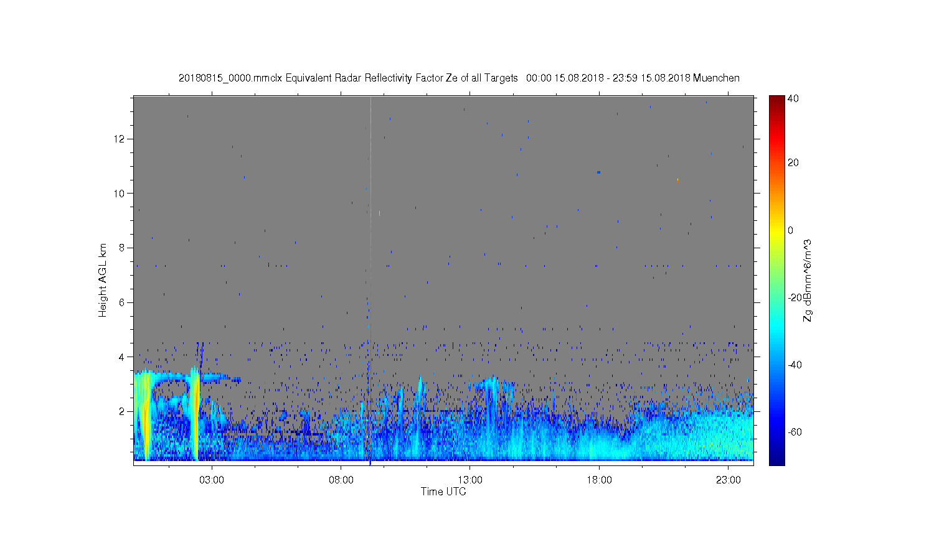Viewport: 934px width, 560px height.
Task: Click the 08:00 time tick label
Action: click(x=341, y=480)
